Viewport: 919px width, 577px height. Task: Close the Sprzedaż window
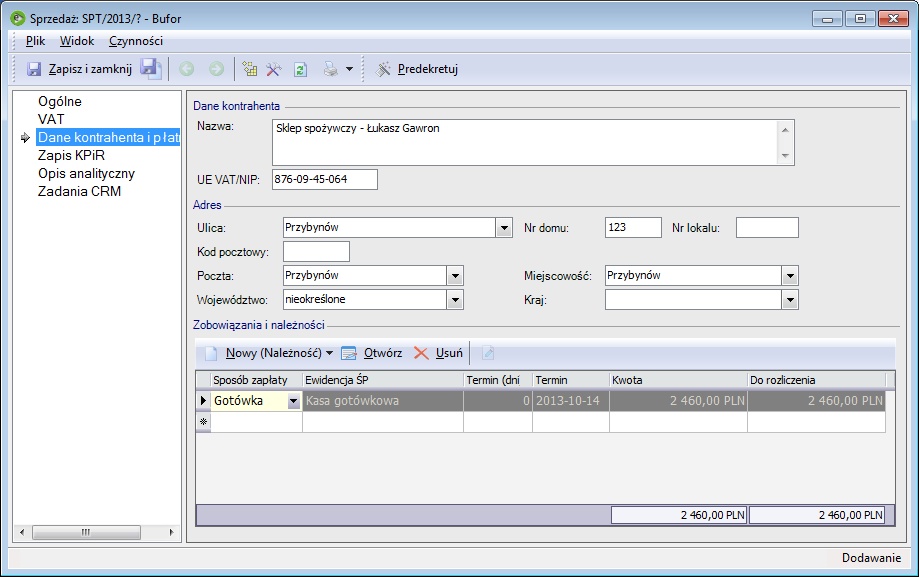[x=893, y=19]
